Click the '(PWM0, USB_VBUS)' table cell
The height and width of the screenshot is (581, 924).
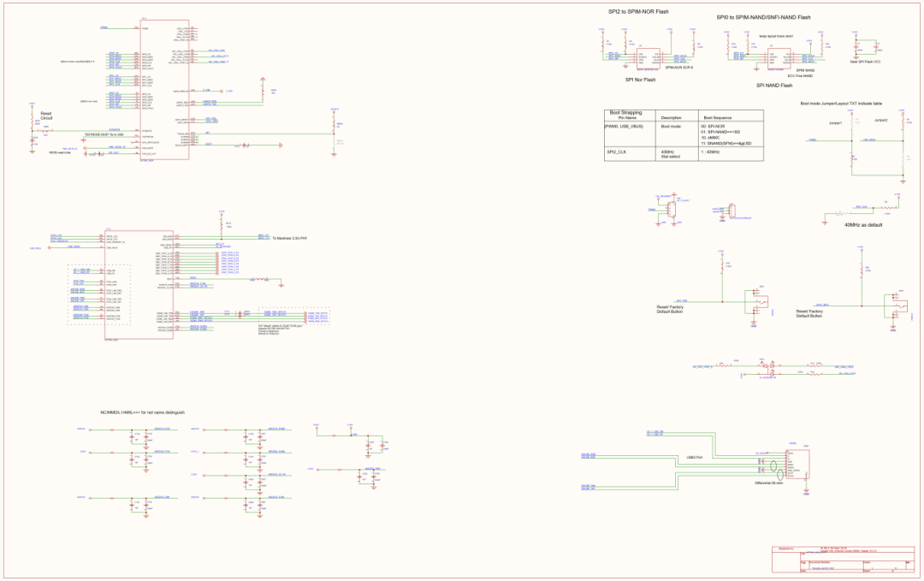tap(624, 127)
